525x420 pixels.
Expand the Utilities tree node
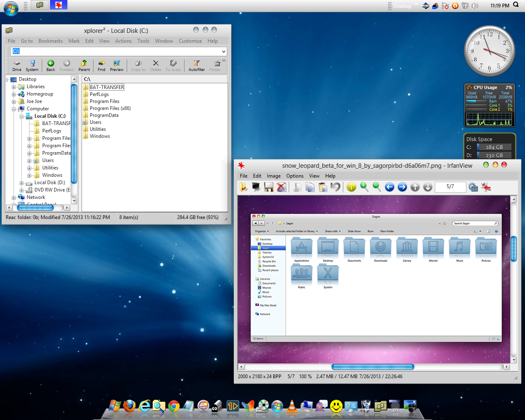tap(29, 168)
